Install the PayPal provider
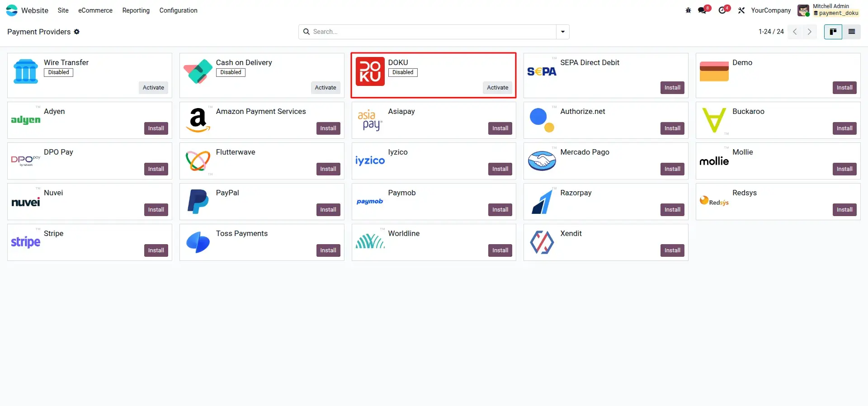 tap(328, 210)
